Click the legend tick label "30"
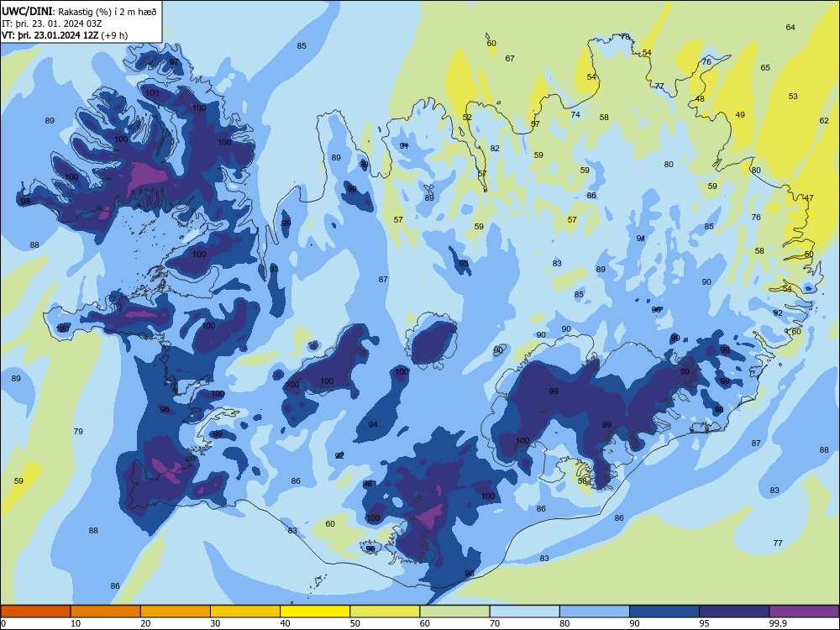The width and height of the screenshot is (840, 630). [215, 623]
